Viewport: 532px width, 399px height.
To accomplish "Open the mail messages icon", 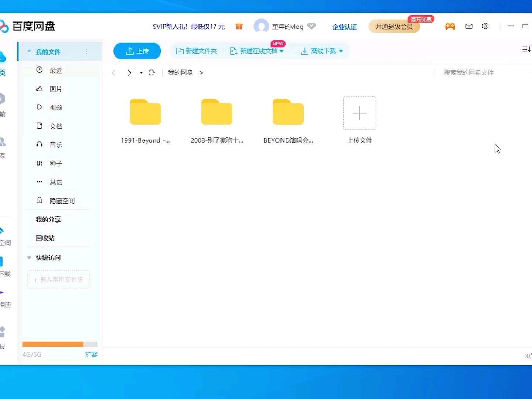I will 469,26.
